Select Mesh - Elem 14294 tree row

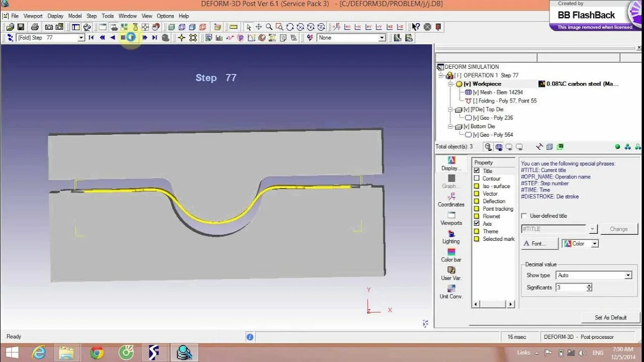tap(498, 93)
